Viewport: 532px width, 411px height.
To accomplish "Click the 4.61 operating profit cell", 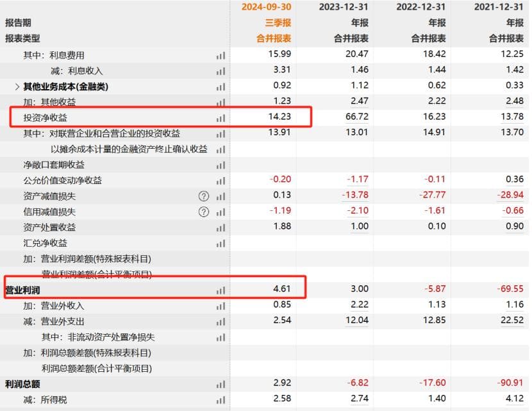I will [281, 290].
